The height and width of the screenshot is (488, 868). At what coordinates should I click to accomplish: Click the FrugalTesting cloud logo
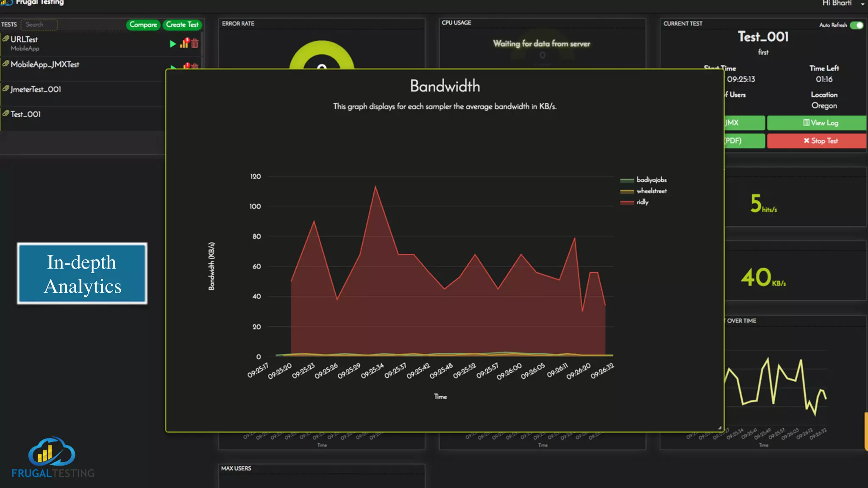[x=52, y=452]
